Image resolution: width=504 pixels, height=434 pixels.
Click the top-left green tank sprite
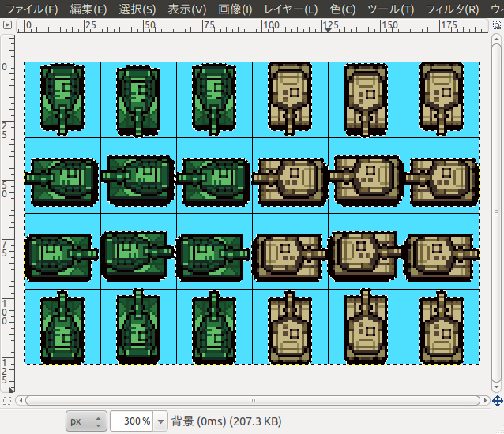[x=62, y=98]
